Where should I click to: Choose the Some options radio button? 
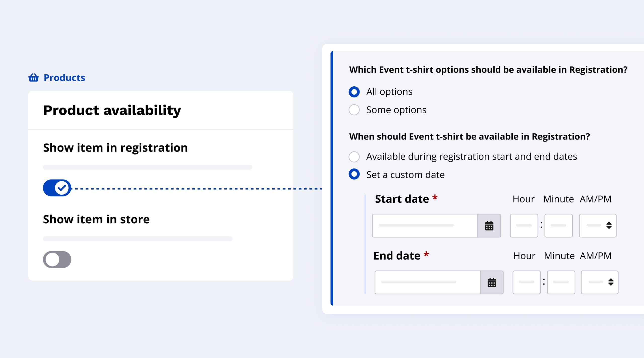pyautogui.click(x=354, y=110)
